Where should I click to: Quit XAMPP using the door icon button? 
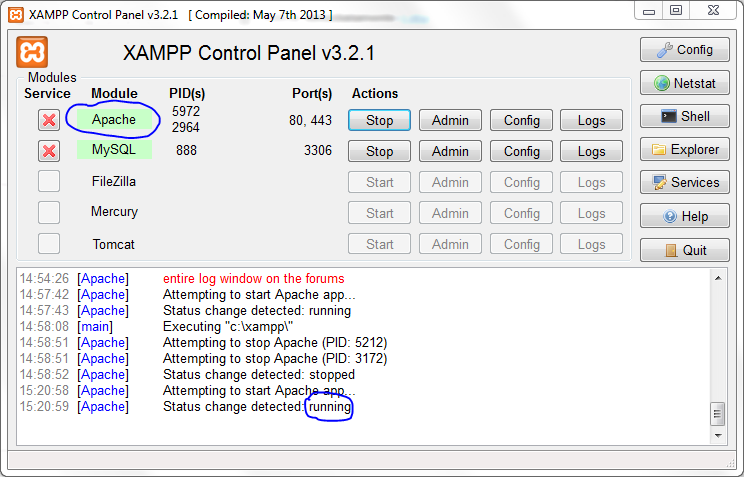[684, 250]
